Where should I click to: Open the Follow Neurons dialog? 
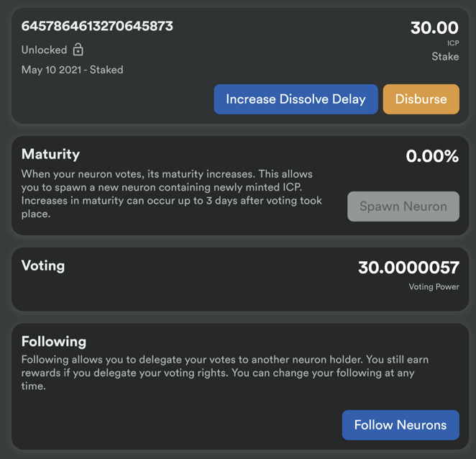coord(401,425)
